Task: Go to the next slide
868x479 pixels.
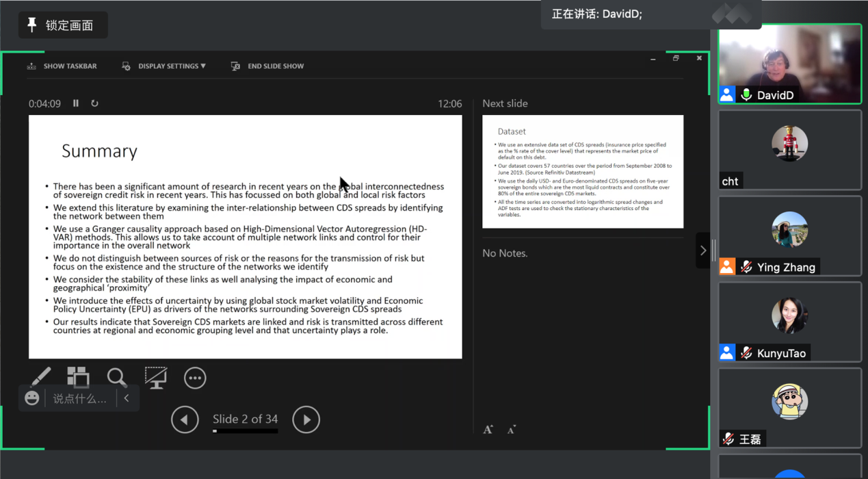Action: click(x=306, y=419)
